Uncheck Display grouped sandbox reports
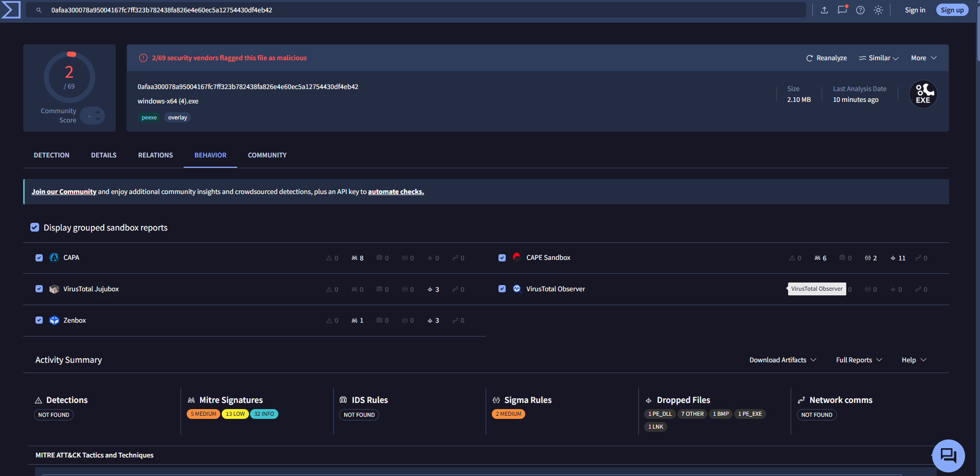 click(35, 227)
